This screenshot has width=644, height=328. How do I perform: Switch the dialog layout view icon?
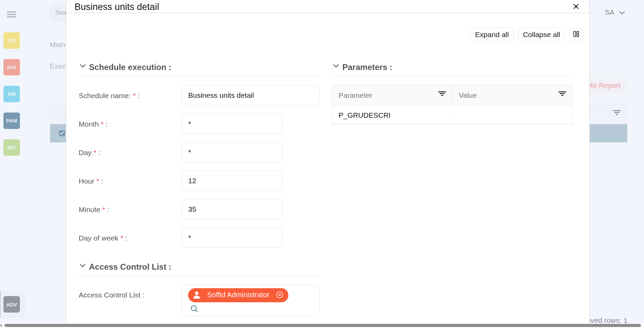pyautogui.click(x=576, y=35)
